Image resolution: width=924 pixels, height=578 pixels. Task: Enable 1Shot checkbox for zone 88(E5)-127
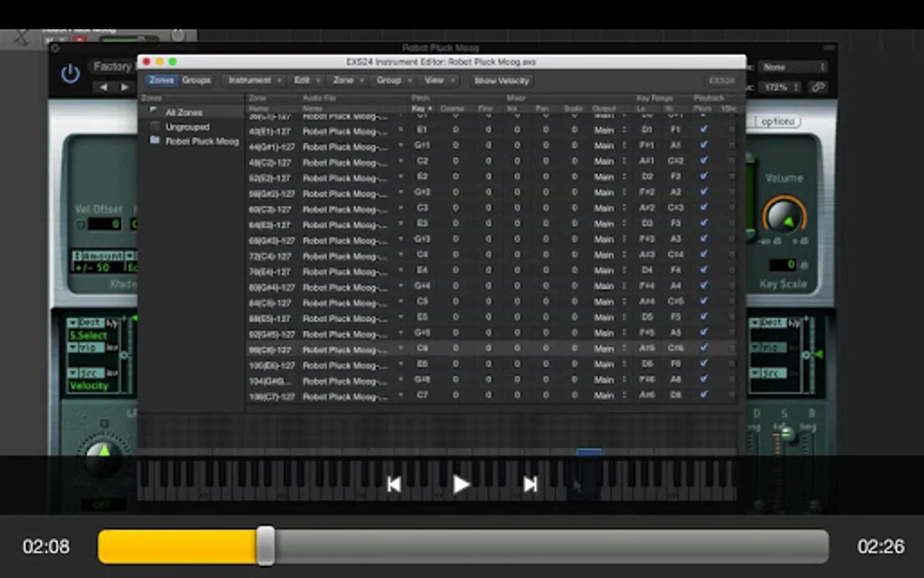point(731,317)
